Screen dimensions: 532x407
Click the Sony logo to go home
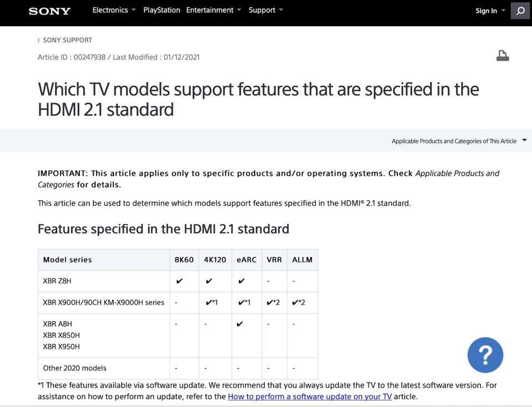point(49,11)
